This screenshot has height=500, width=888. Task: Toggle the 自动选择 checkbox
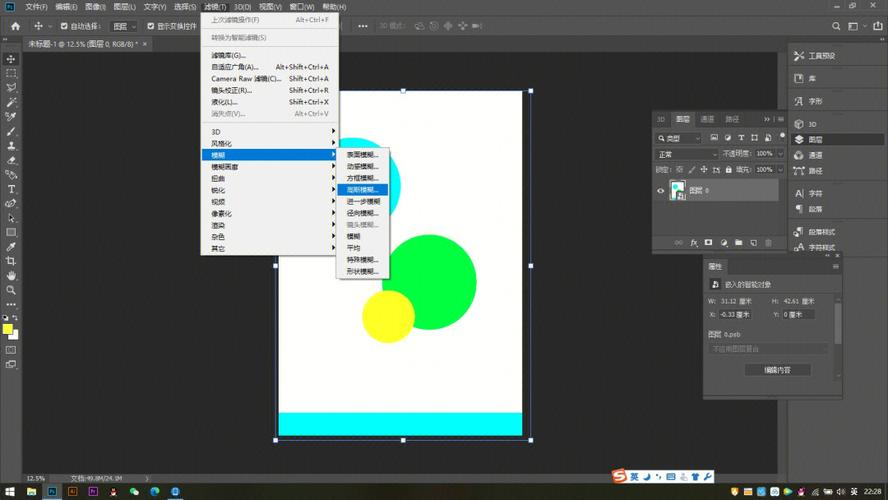coord(65,26)
